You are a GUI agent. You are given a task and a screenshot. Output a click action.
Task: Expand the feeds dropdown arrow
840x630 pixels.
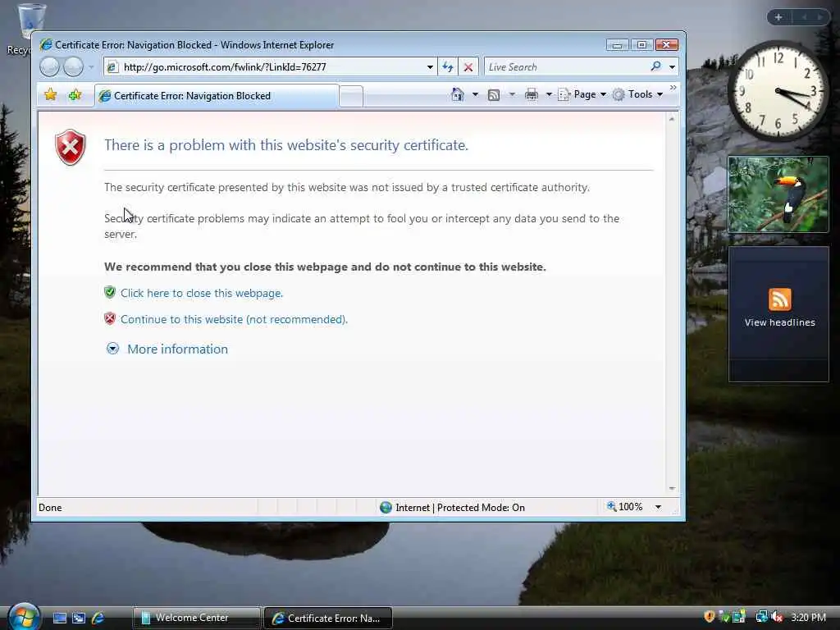512,95
